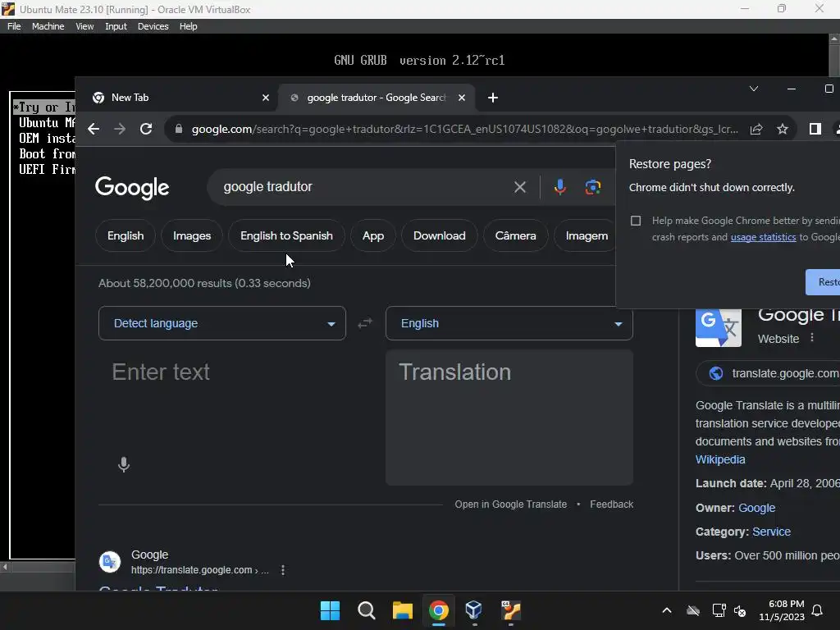The image size is (840, 630).
Task: Swap the translation languages
Action: (x=365, y=323)
